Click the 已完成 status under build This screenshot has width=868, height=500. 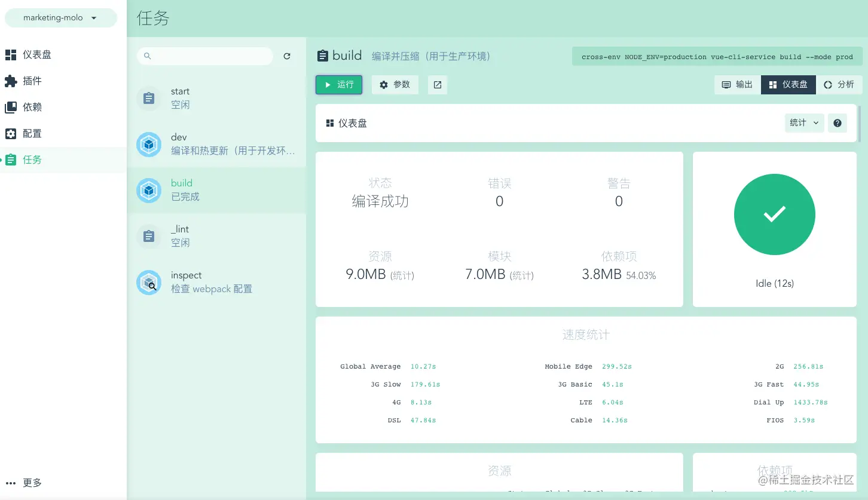click(185, 197)
